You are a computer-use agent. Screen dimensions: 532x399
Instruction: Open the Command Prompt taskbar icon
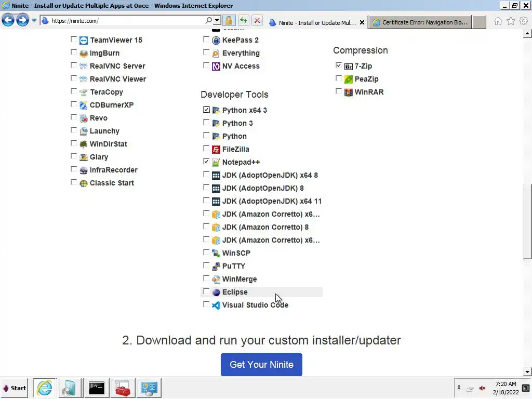tap(97, 388)
